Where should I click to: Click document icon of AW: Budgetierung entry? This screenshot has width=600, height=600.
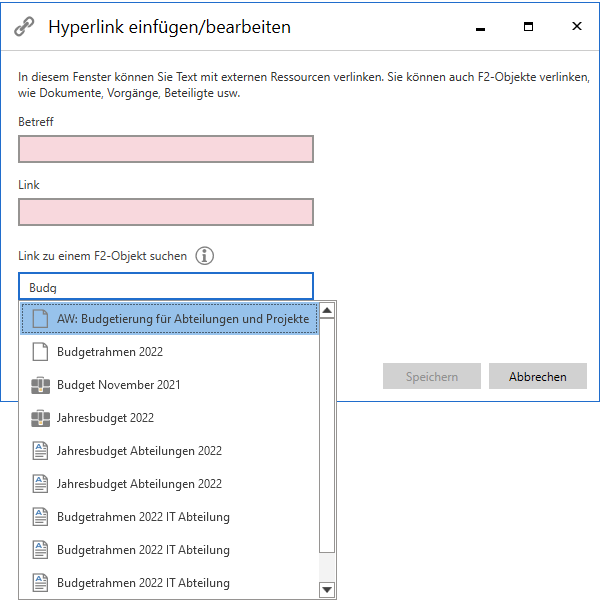41,319
